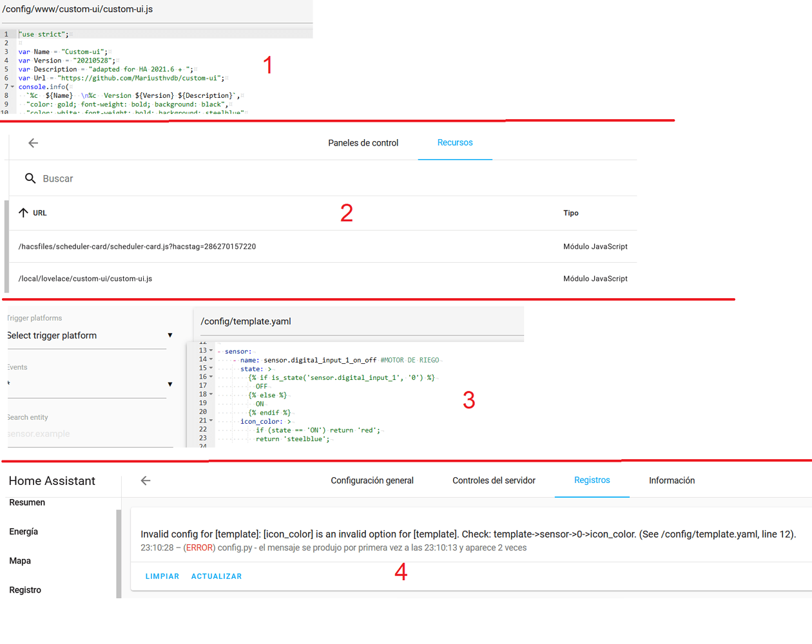This screenshot has width=812, height=644.
Task: Click the sidebar vertical scrollbar in Home Assistant
Action: [x=119, y=554]
